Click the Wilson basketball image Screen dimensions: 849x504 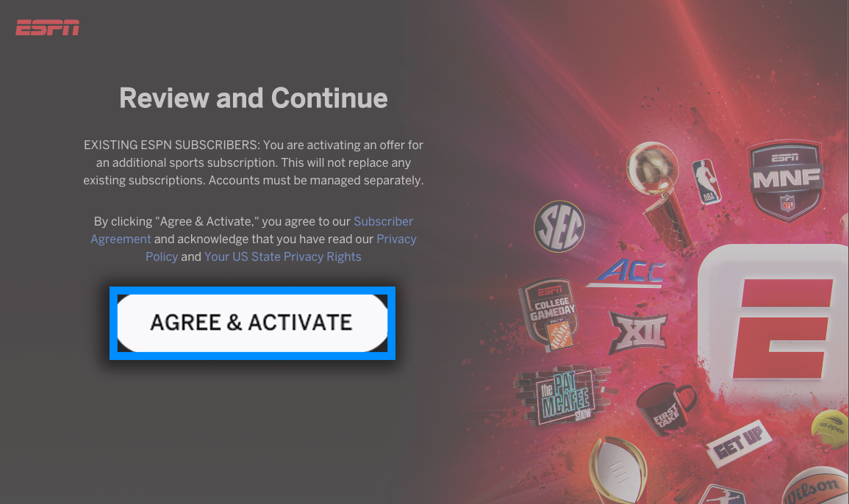815,486
